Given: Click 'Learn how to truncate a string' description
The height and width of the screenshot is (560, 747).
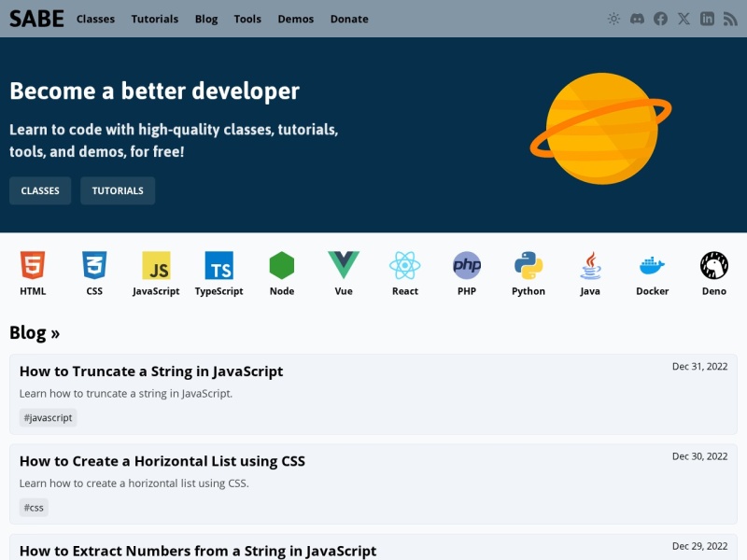Looking at the screenshot, I should (126, 393).
